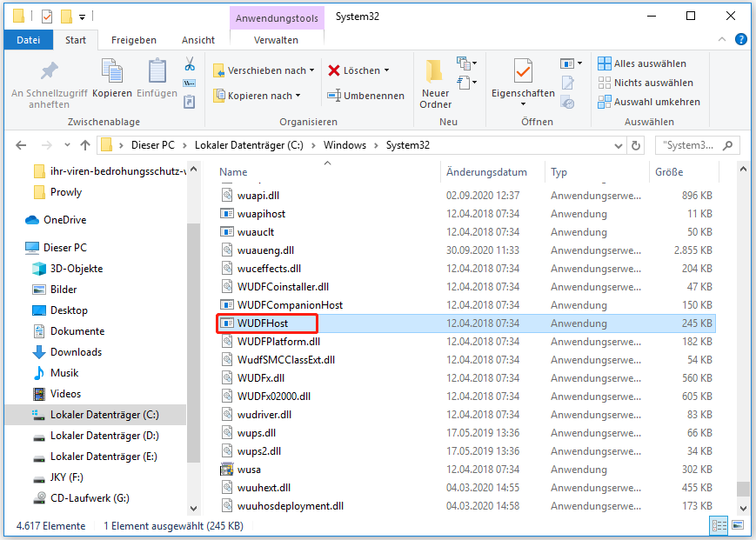Viewport: 756px width, 540px height.
Task: Click Dieser PC in the address bar
Action: click(153, 145)
